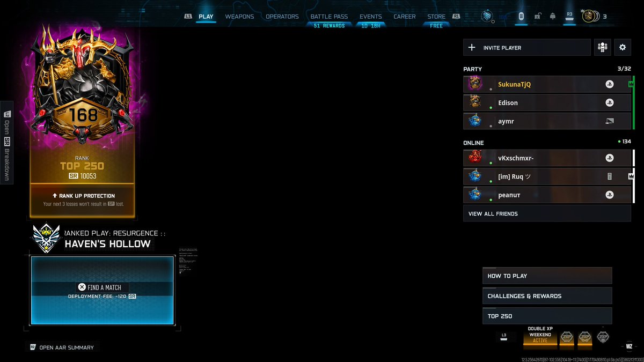Click SukunaTjQ's PlayStation platform icon
644x362 pixels.
point(609,84)
